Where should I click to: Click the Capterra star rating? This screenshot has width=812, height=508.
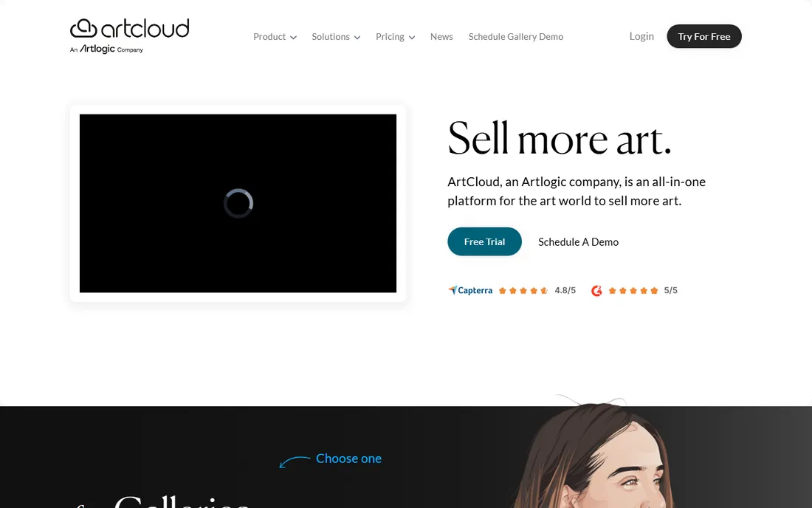click(x=523, y=290)
